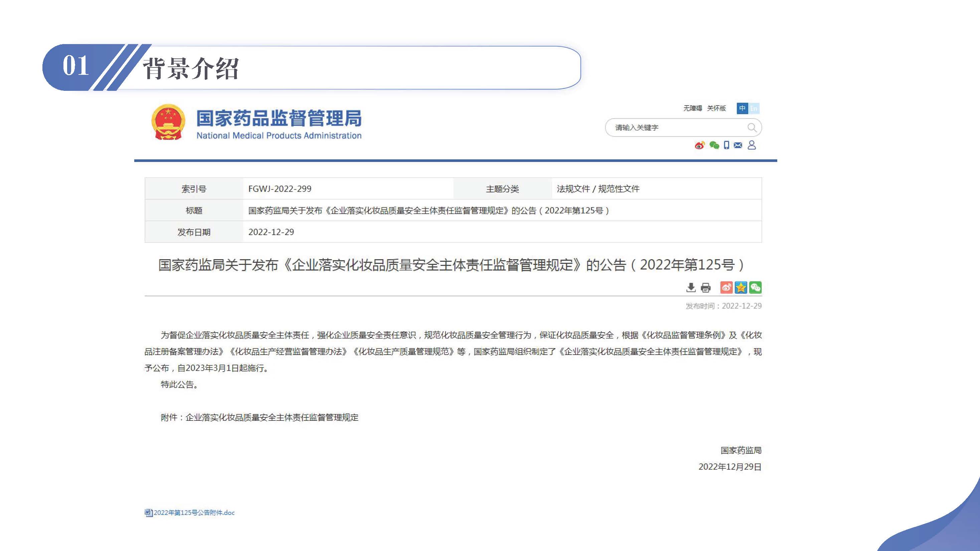The image size is (980, 551).
Task: Click the 国家药品监督管理局 logo emblem
Action: pos(168,123)
